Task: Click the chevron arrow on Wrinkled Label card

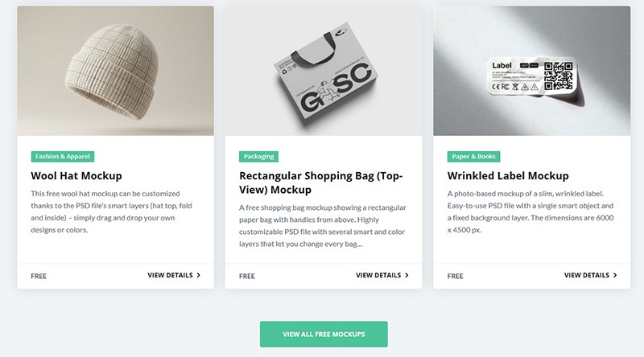Action: (615, 275)
